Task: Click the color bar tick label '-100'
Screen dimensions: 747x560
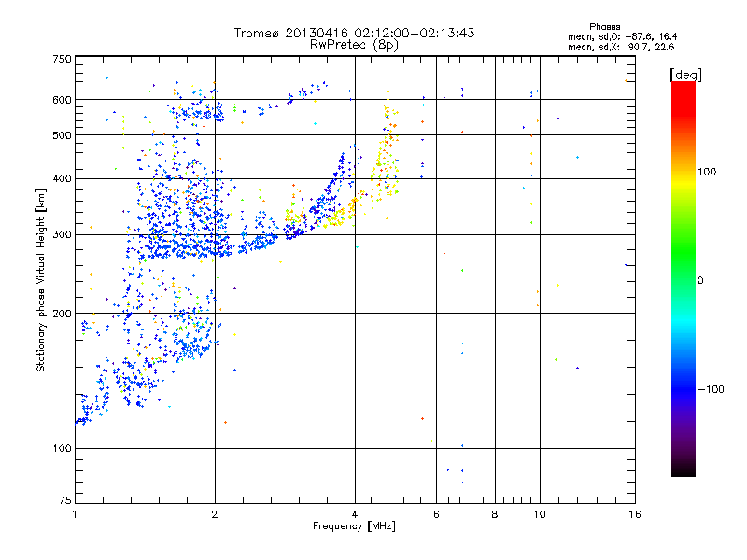Action: pyautogui.click(x=711, y=389)
